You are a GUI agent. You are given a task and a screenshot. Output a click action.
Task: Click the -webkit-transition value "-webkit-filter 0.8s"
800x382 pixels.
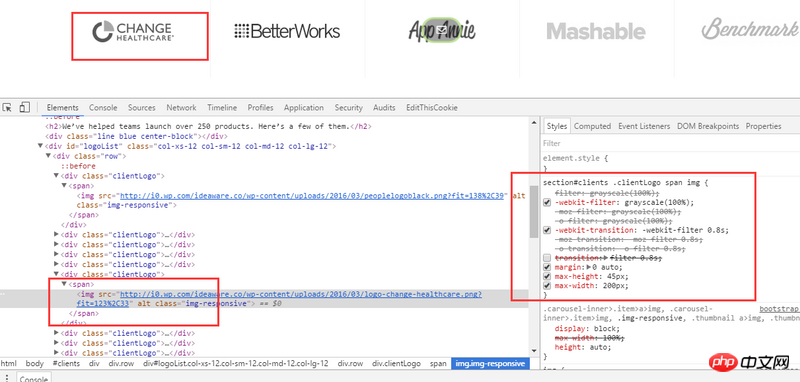(x=685, y=230)
